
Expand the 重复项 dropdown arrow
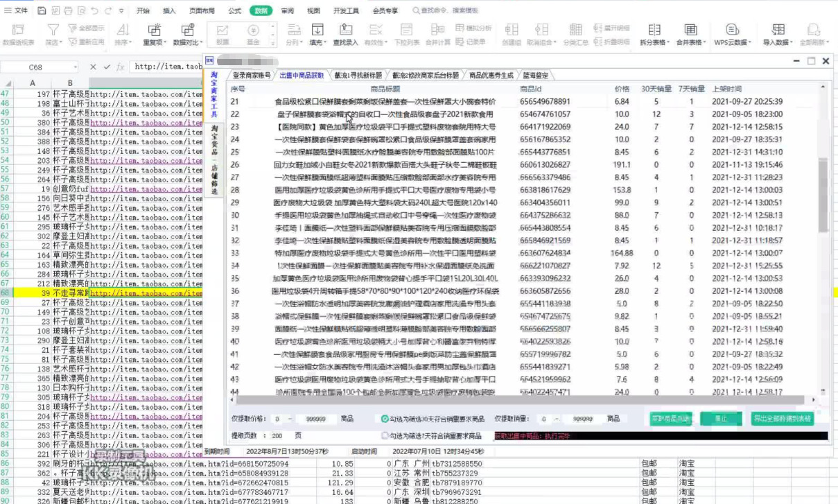pos(164,42)
